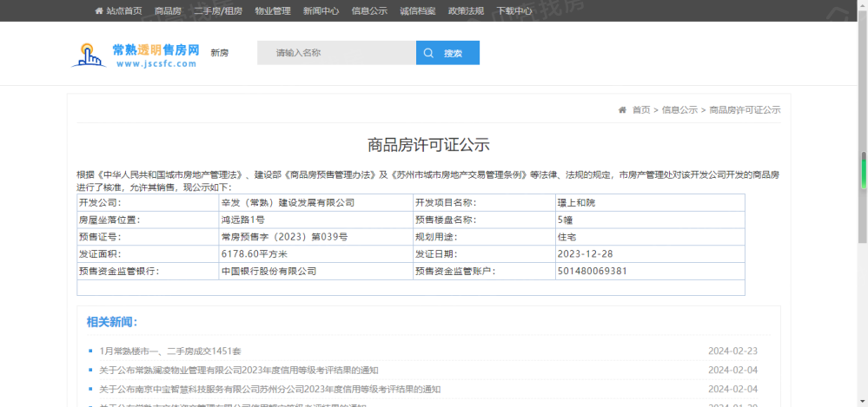Click the 规划用途 label cell
This screenshot has width=868, height=407.
pyautogui.click(x=484, y=237)
